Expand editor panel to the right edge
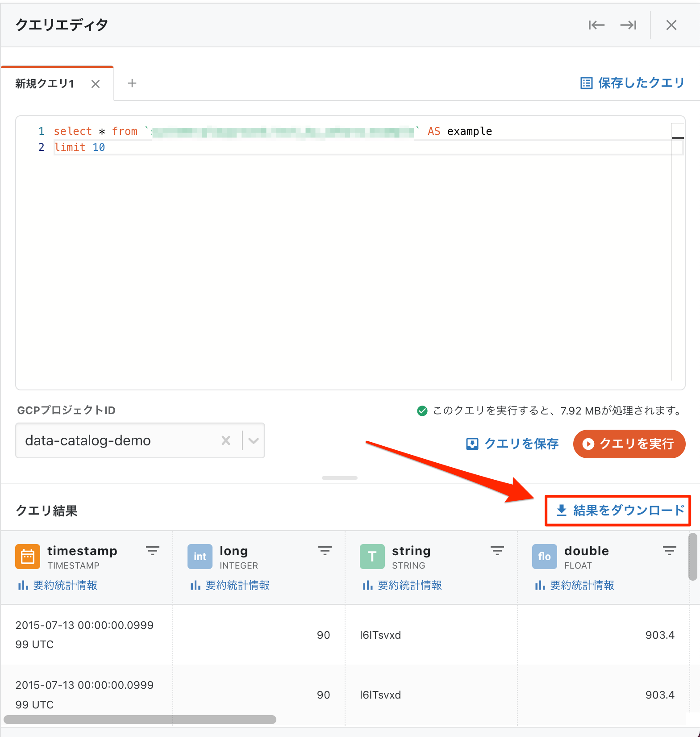Viewport: 700px width, 737px height. [629, 25]
